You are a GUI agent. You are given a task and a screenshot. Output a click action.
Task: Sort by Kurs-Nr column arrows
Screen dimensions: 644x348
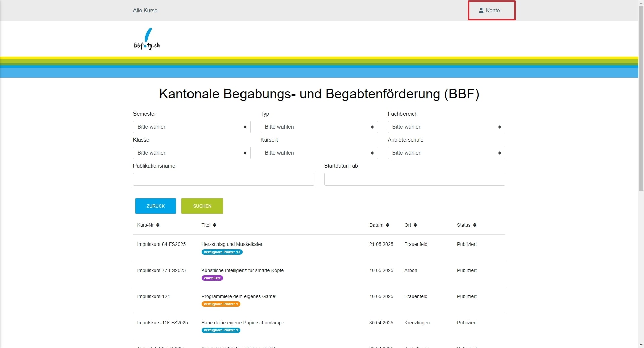(158, 225)
